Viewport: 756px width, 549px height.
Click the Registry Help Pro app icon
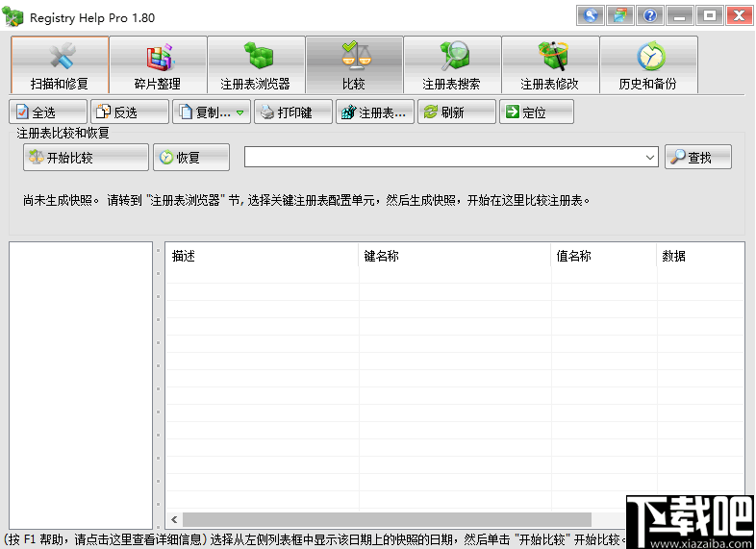click(x=13, y=17)
